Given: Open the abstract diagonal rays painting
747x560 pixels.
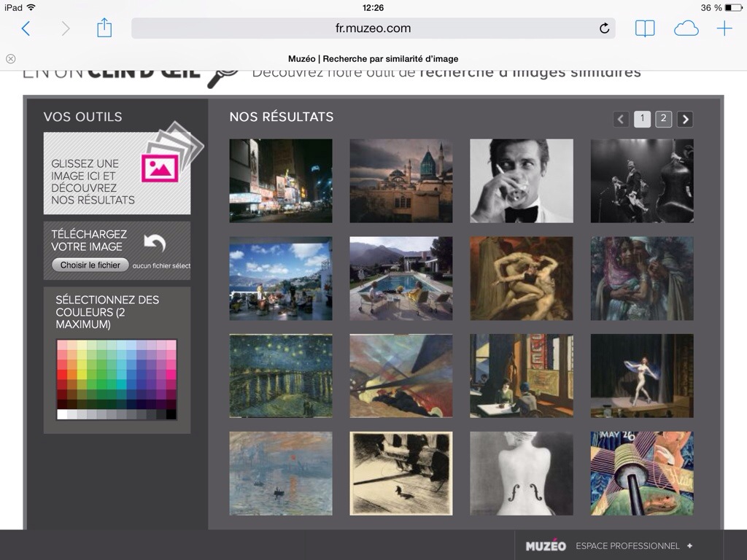Looking at the screenshot, I should [401, 376].
